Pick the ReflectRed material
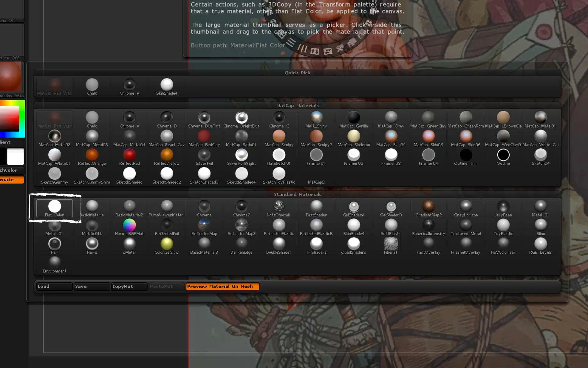Screen dimensions: 588x368 129,155
